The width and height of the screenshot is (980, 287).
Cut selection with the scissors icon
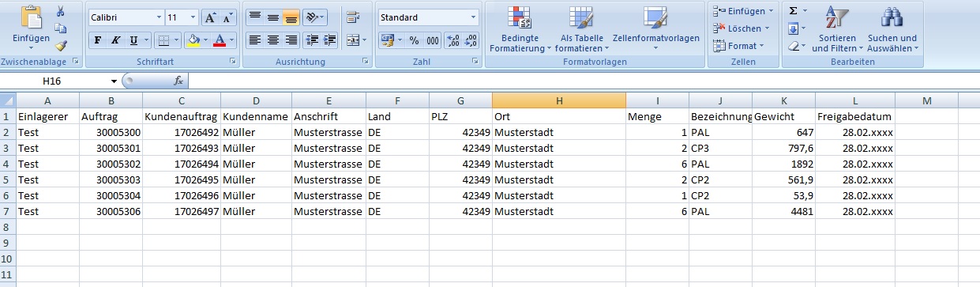[62, 12]
